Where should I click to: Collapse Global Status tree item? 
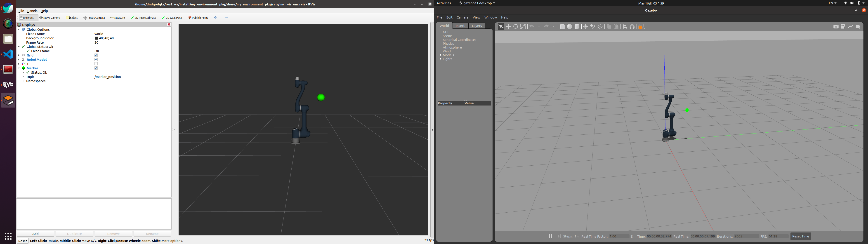(19, 47)
